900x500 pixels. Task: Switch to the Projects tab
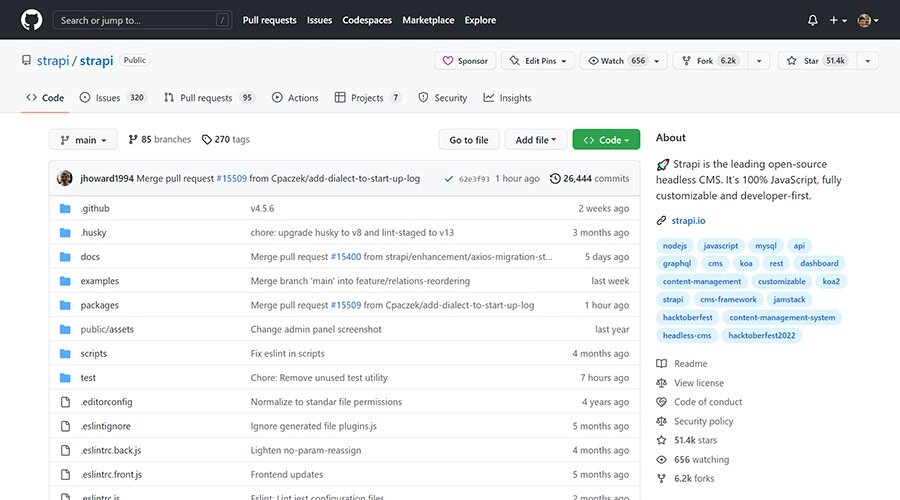367,98
